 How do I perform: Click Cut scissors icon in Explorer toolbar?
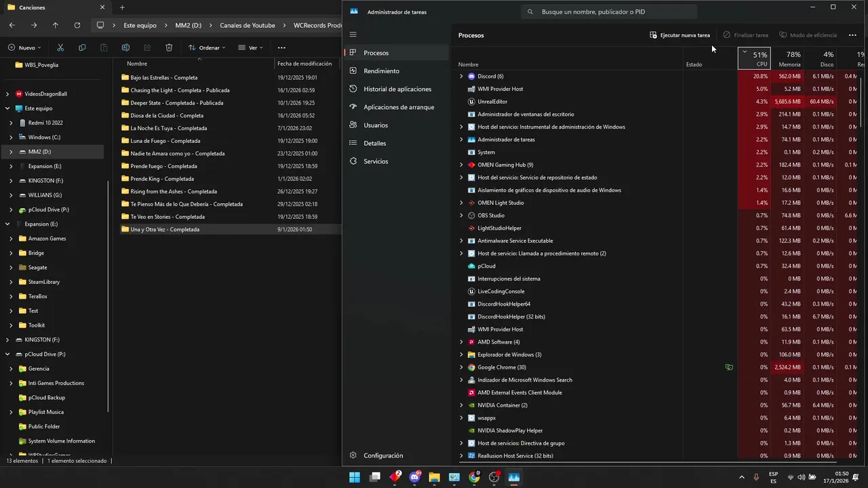click(x=60, y=47)
